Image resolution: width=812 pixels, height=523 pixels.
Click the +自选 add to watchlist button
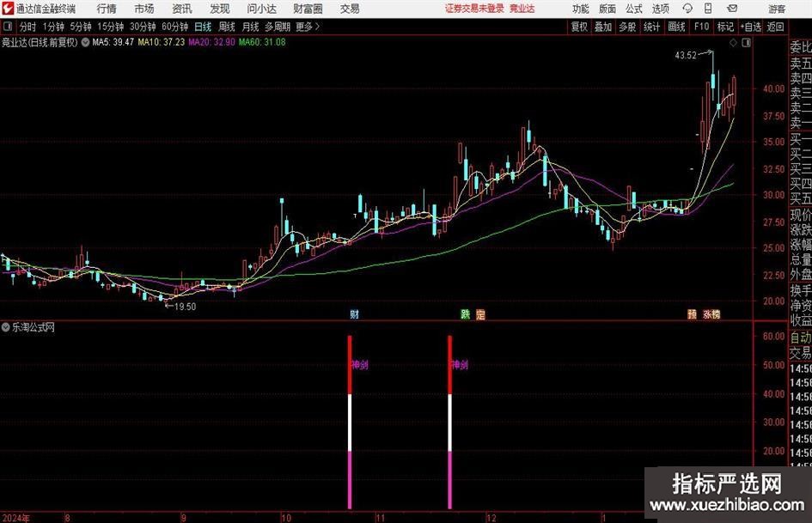pos(750,27)
